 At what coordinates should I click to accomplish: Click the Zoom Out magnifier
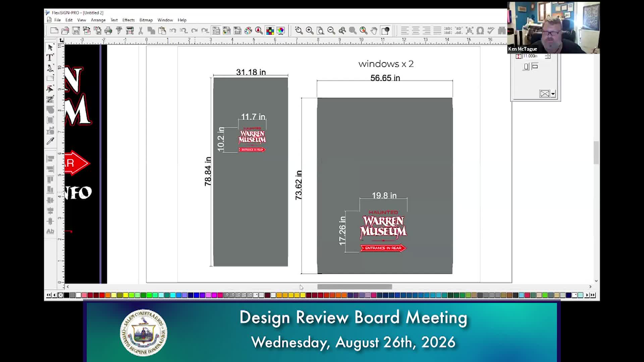[331, 31]
